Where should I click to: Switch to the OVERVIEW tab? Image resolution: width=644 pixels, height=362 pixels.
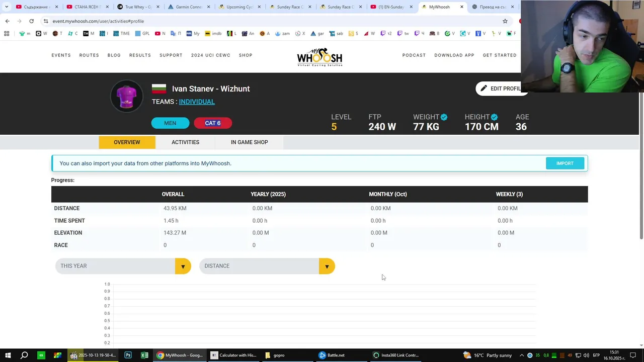[127, 142]
